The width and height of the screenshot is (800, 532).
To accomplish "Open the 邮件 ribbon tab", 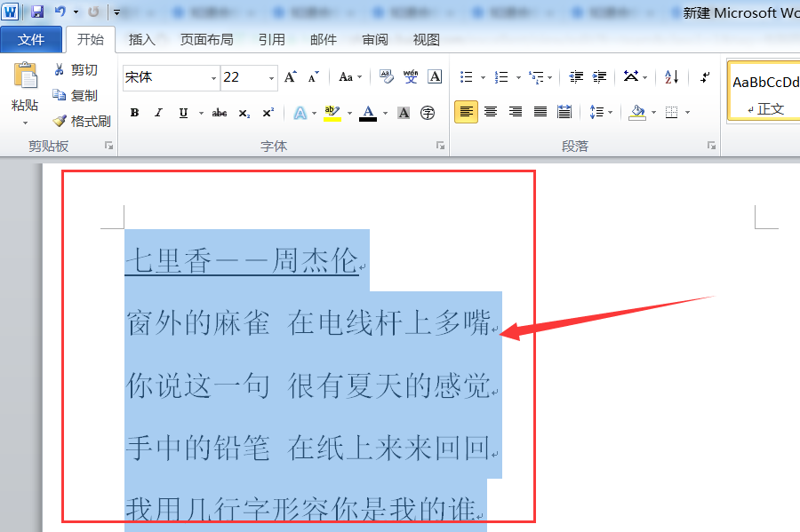I will (324, 39).
